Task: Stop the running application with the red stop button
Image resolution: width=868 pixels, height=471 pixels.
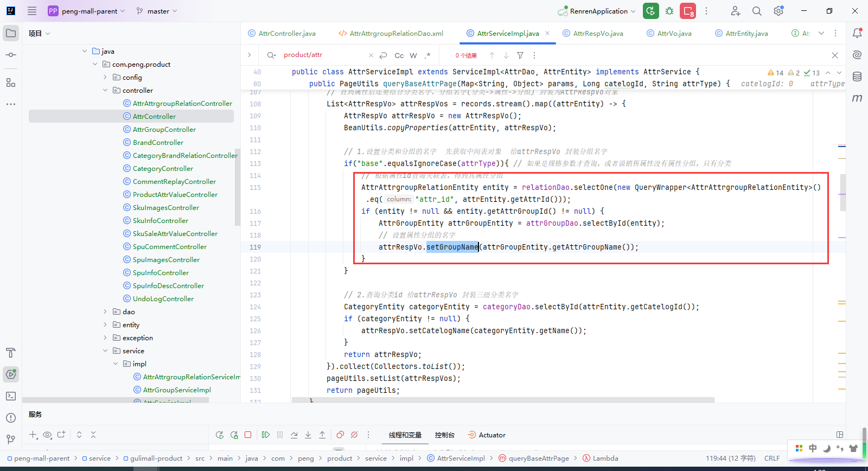Action: 688,11
